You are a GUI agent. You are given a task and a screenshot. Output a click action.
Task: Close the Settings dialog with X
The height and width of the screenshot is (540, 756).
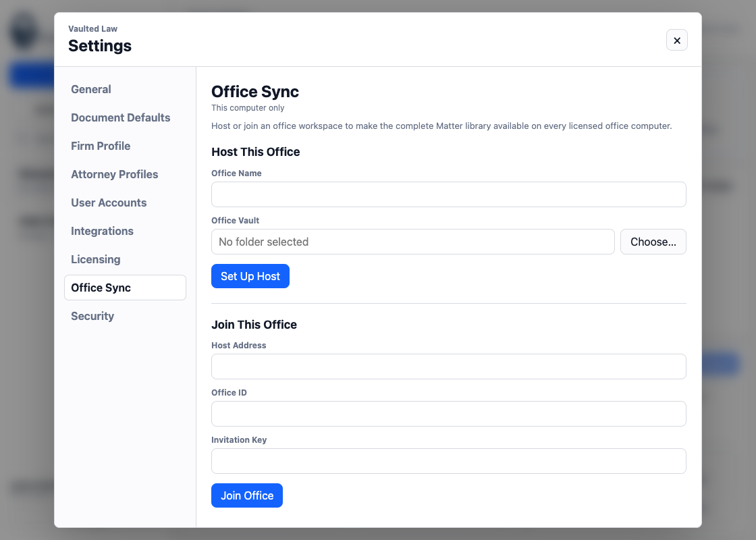tap(676, 40)
